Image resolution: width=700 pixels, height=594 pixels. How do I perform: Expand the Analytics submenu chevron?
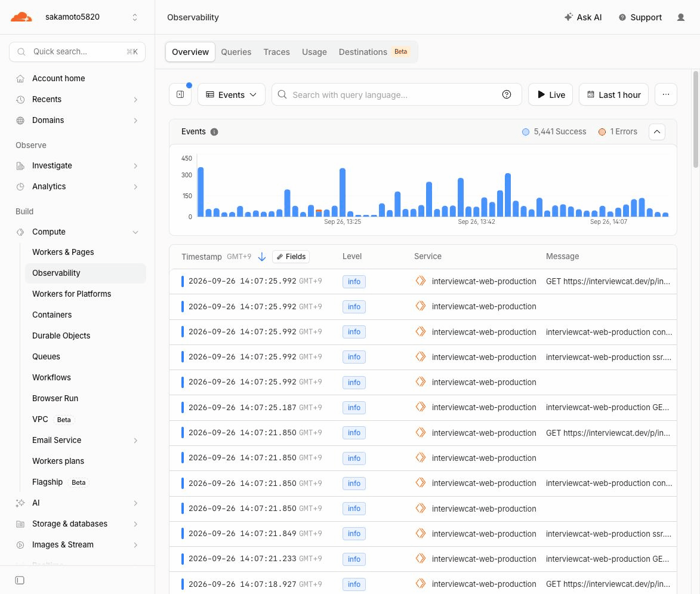135,187
